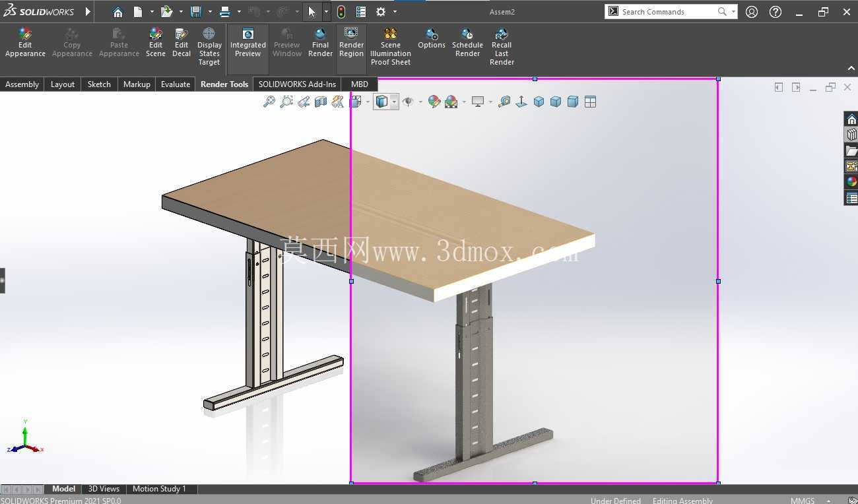Switch to SOLIDWORKS Add-Ins tab
858x504 pixels.
pos(297,84)
